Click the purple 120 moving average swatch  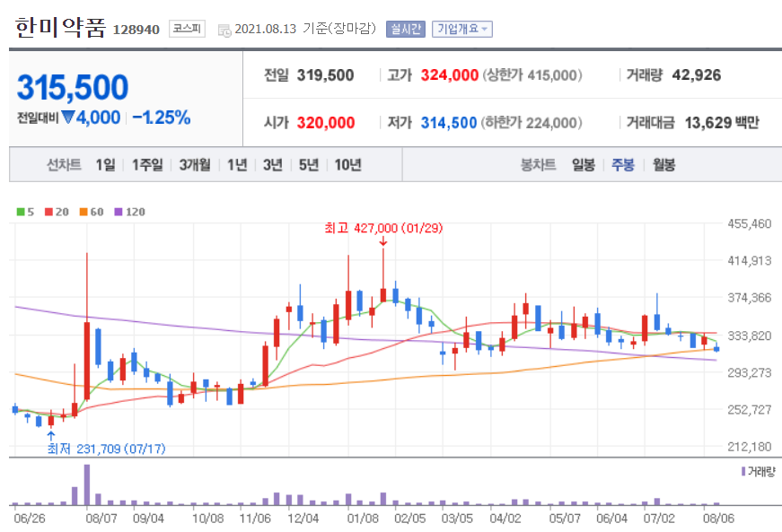point(119,213)
